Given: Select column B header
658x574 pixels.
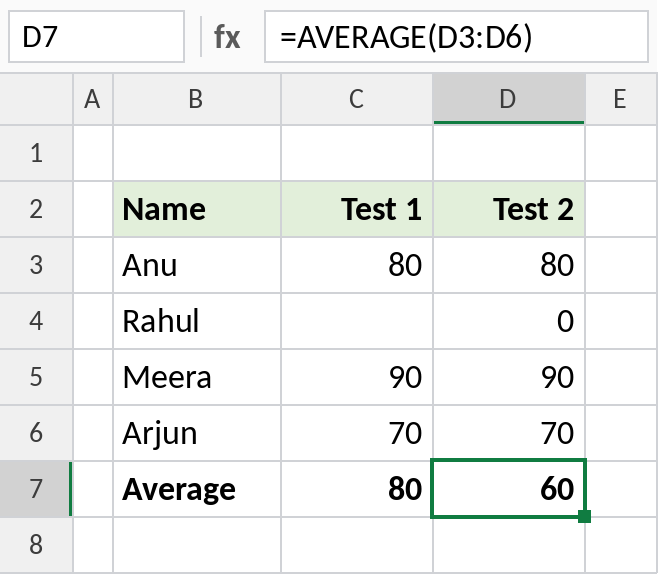Looking at the screenshot, I should click(x=197, y=99).
